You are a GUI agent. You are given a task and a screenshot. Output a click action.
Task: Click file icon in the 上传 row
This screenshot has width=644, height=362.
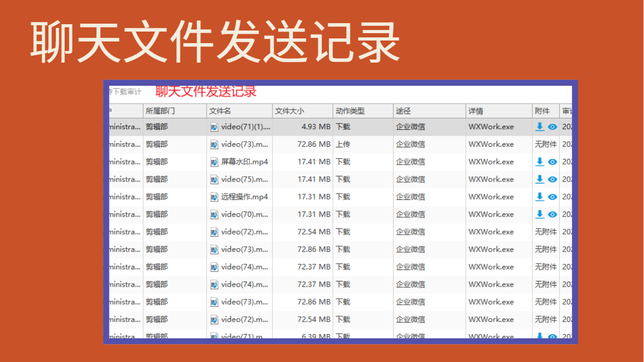click(214, 144)
